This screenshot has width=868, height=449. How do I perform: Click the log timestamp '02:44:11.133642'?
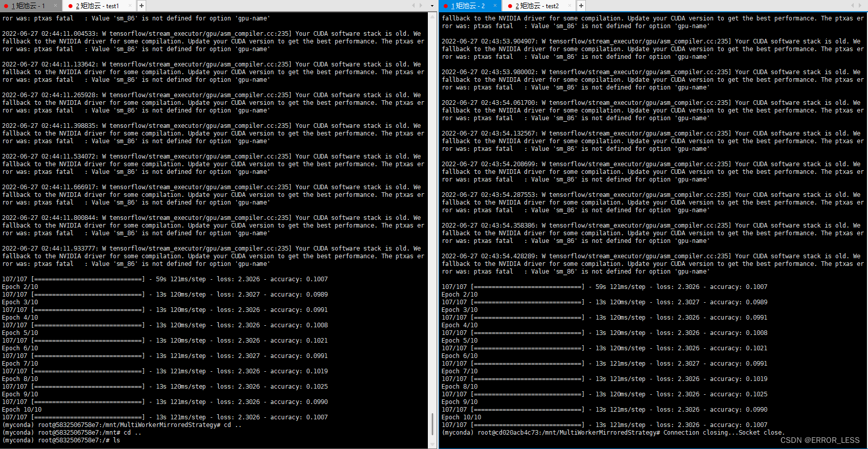69,64
